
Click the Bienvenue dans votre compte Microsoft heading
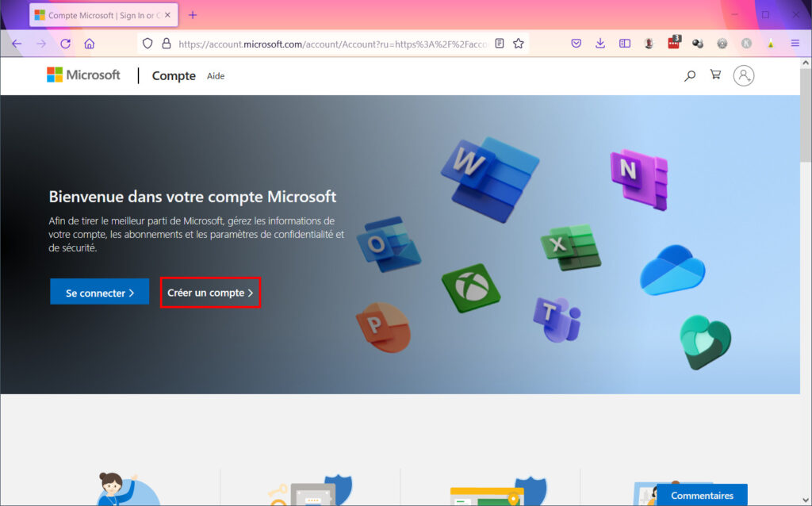[x=192, y=197]
